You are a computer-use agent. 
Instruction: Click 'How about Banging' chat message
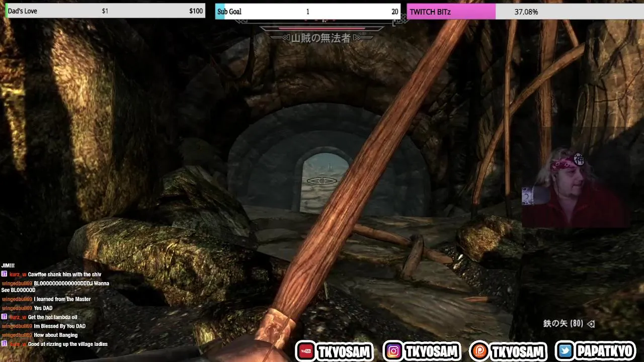tap(56, 335)
